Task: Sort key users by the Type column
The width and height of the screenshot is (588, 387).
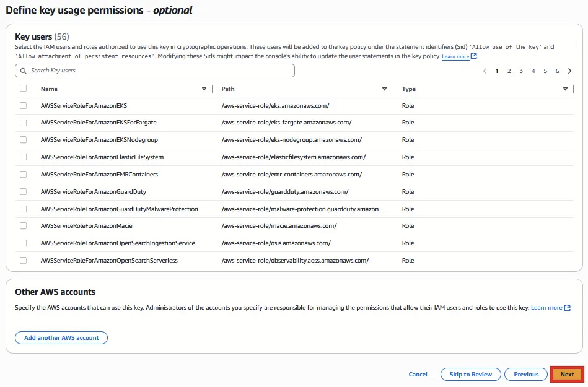Action: tap(565, 89)
